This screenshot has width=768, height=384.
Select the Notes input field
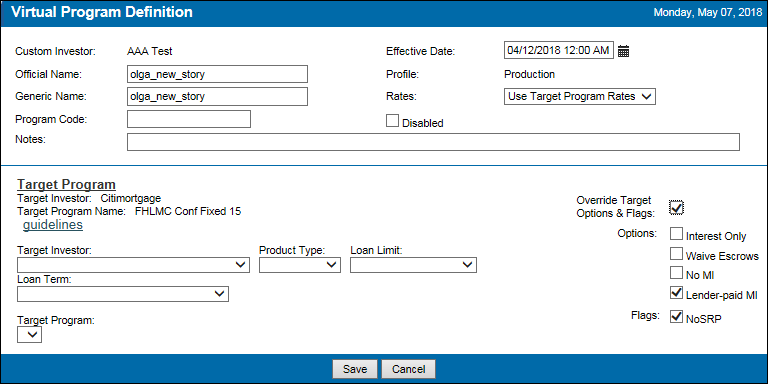[433, 142]
